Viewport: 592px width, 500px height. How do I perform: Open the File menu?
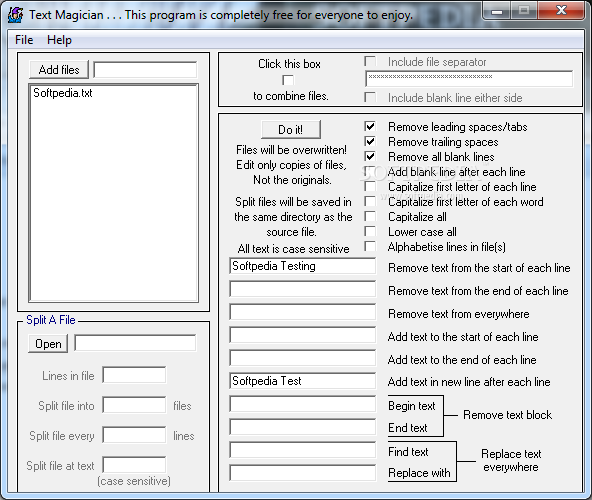pos(24,40)
